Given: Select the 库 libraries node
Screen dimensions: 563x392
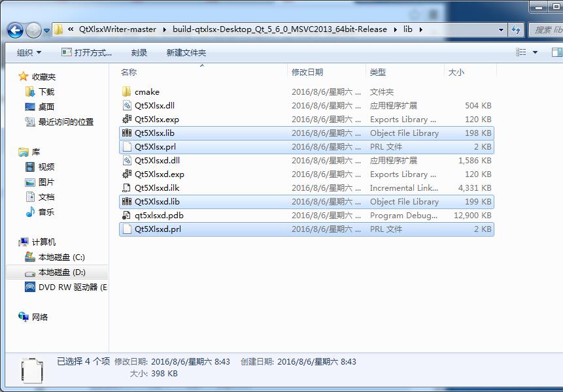Looking at the screenshot, I should click(x=36, y=152).
